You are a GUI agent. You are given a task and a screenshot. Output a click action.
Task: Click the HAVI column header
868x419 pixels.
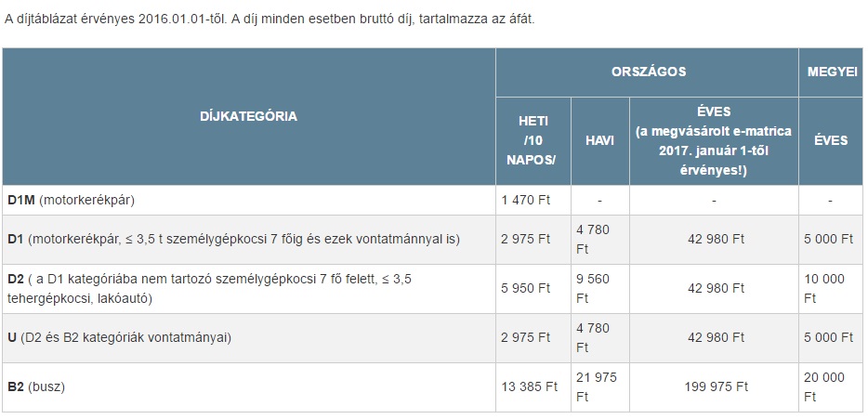pyautogui.click(x=599, y=140)
